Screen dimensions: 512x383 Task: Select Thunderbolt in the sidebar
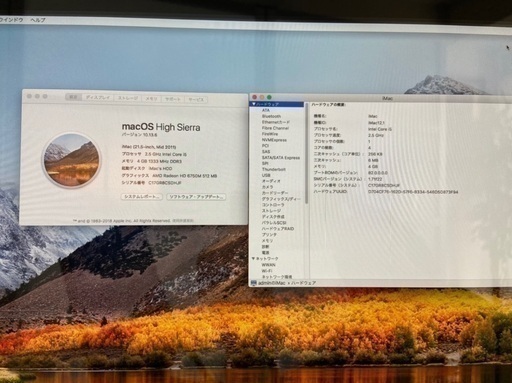coord(274,169)
